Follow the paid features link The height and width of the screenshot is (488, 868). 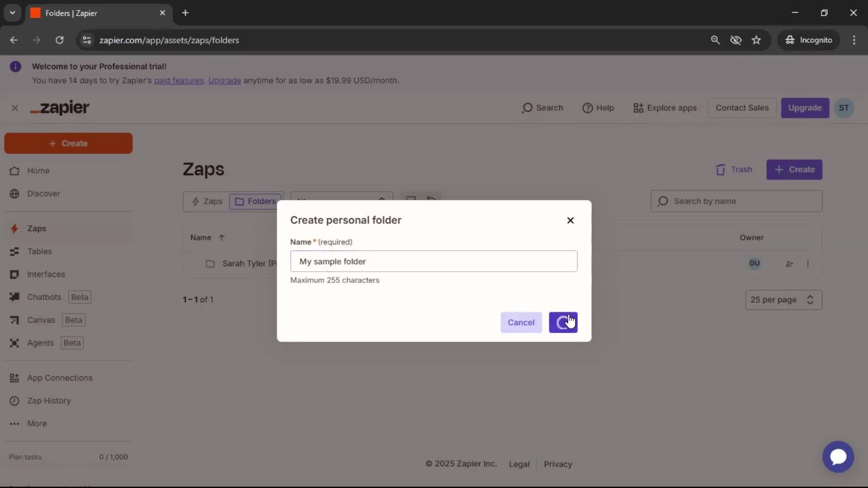click(x=179, y=80)
